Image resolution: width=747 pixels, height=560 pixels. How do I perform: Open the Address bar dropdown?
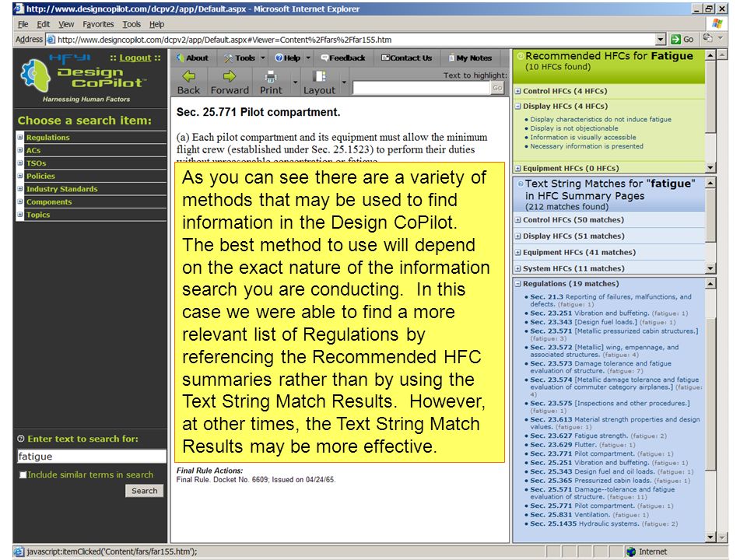[x=661, y=40]
